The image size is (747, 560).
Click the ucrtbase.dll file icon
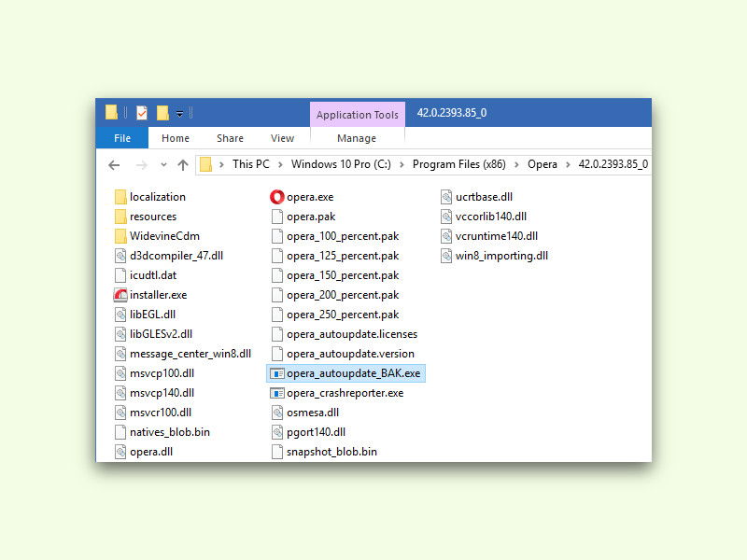(x=446, y=197)
